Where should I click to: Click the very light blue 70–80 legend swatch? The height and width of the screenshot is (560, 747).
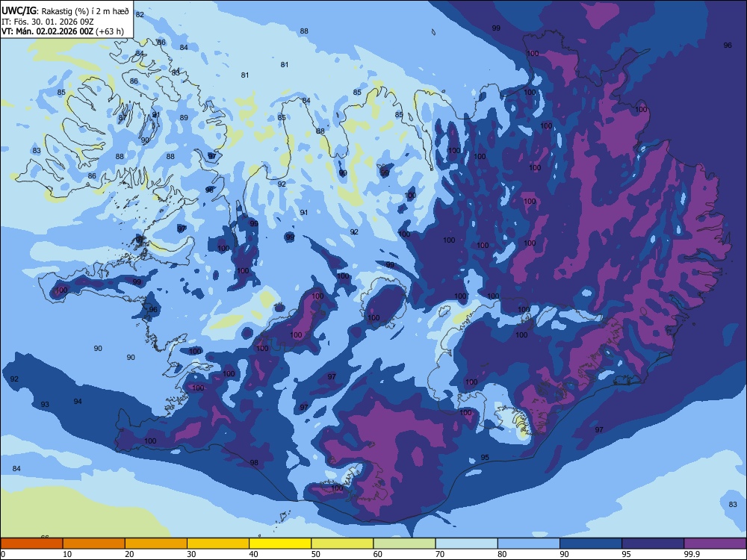(466, 544)
